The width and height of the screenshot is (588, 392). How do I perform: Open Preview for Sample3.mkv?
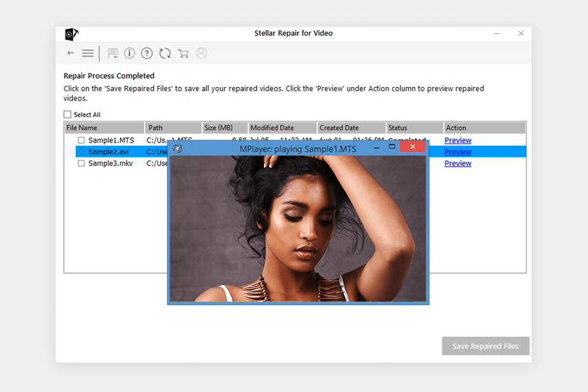[x=458, y=163]
